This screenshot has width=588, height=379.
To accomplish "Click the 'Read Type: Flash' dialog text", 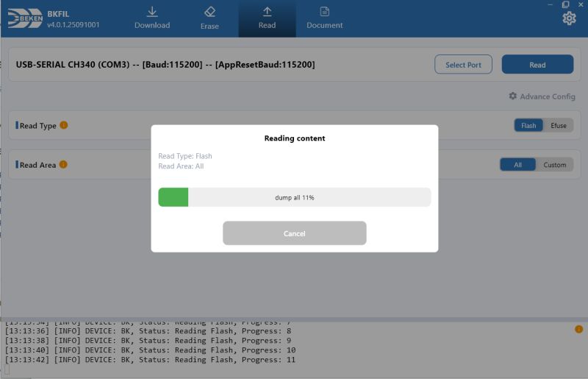I will click(x=185, y=156).
